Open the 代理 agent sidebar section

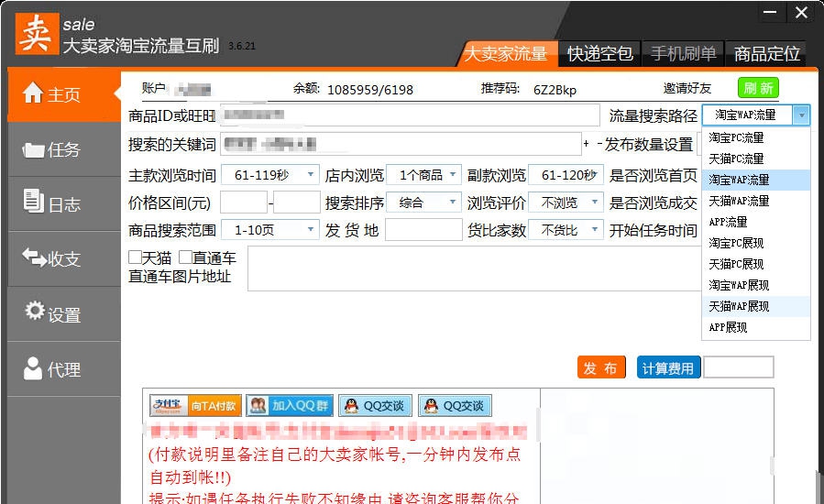tap(64, 369)
